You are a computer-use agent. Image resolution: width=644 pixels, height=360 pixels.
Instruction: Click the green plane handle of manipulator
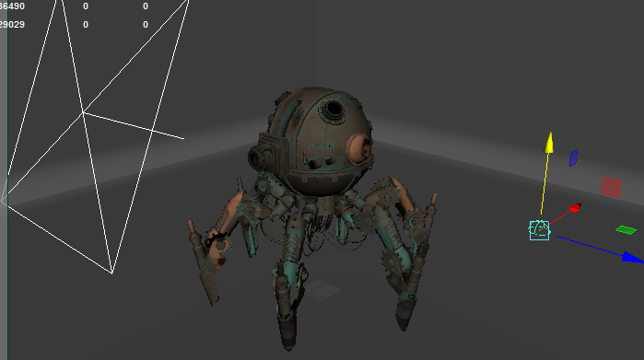626,230
